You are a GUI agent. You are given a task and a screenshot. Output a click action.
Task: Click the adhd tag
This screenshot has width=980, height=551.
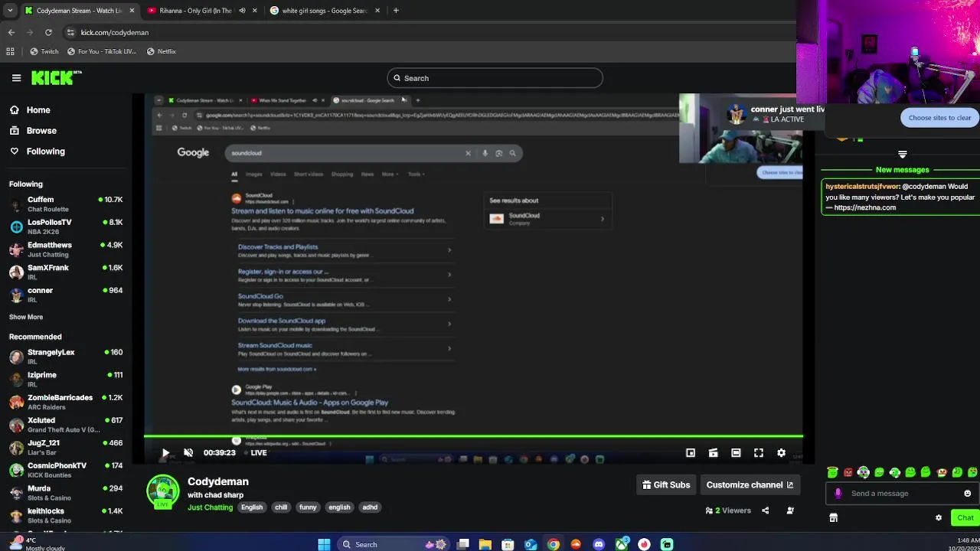370,507
